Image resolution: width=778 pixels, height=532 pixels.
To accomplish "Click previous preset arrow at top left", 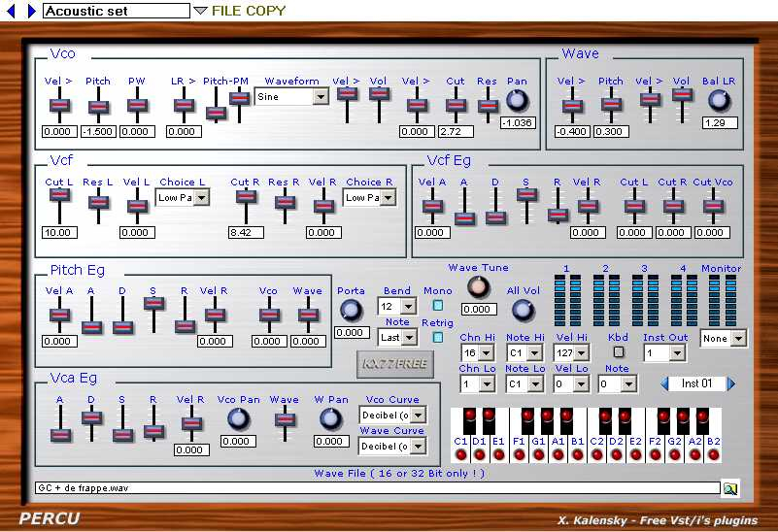I will click(12, 11).
